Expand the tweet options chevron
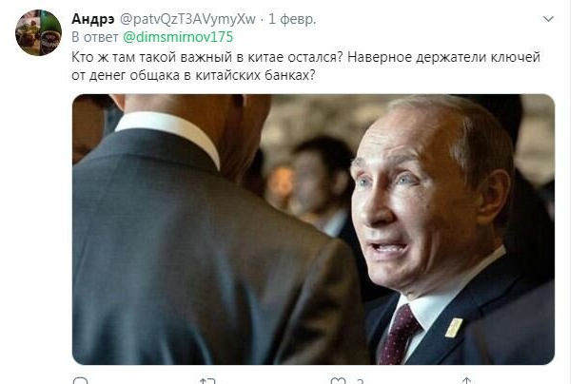Viewport: 588px width, 384px height. 548,19
